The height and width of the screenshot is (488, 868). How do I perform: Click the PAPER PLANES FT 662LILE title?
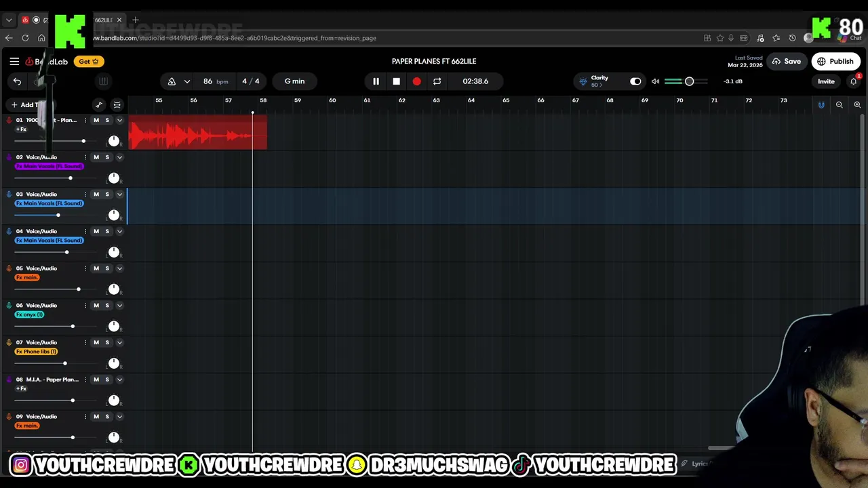coord(434,62)
